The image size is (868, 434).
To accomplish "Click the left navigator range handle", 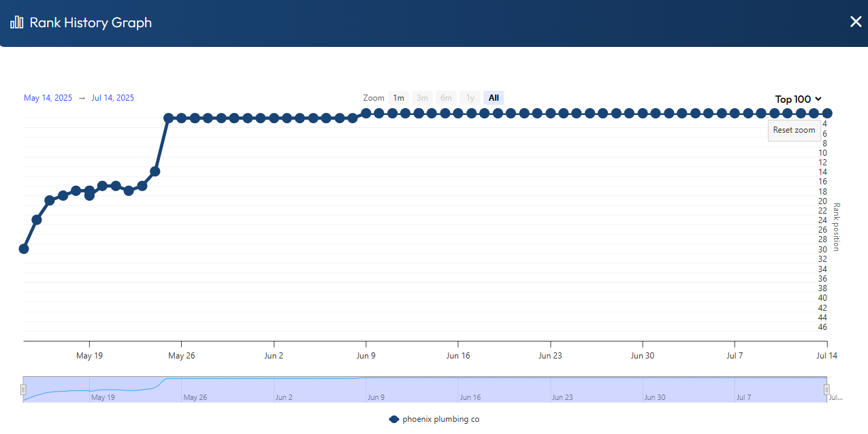I will (x=23, y=390).
